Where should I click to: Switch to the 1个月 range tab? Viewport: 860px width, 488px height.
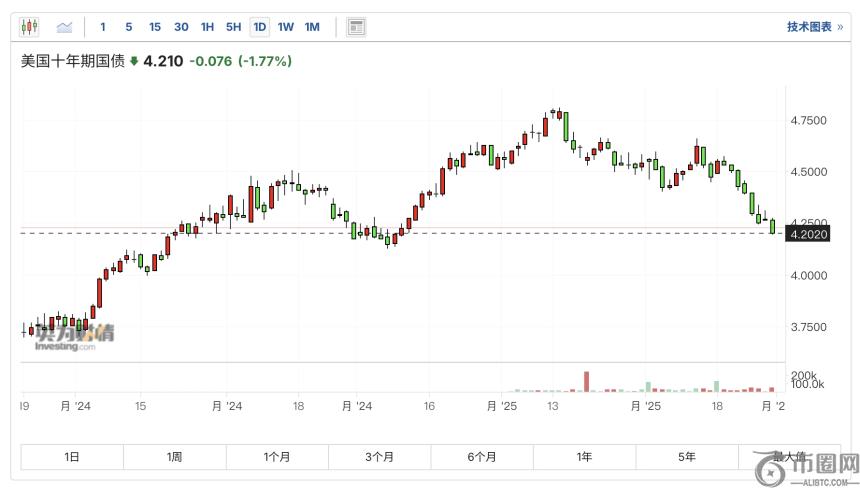pyautogui.click(x=277, y=457)
